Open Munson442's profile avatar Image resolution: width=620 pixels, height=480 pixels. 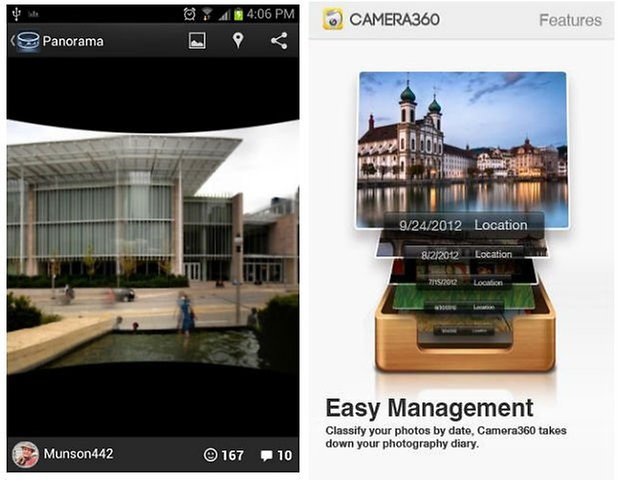25,454
